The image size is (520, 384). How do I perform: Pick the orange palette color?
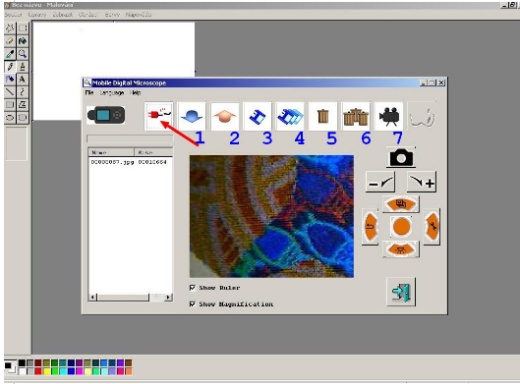pos(129,371)
